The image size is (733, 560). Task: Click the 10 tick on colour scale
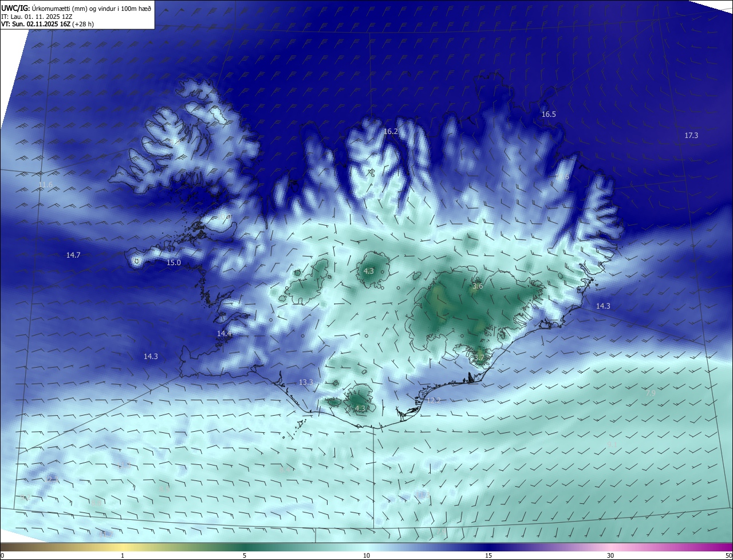(366, 555)
